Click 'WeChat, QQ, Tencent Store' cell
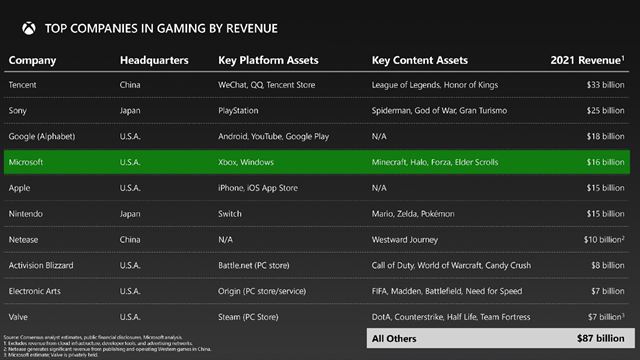The height and width of the screenshot is (360, 640). pyautogui.click(x=267, y=85)
